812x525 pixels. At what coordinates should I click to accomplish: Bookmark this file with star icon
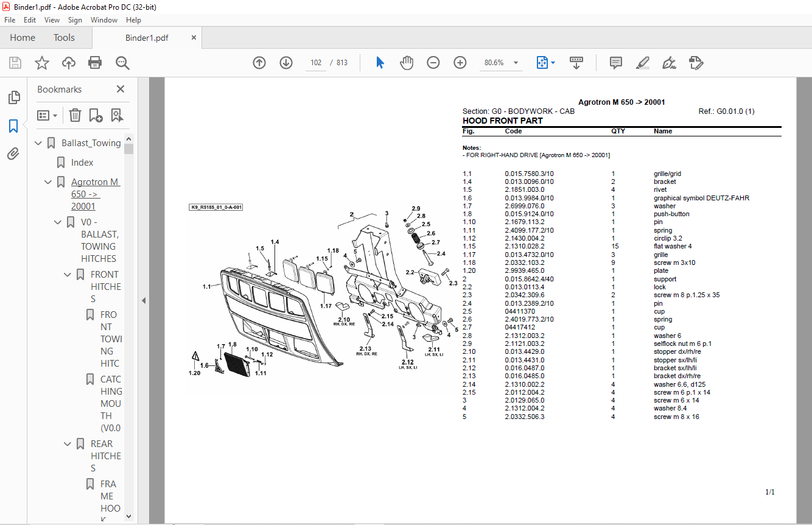[42, 63]
